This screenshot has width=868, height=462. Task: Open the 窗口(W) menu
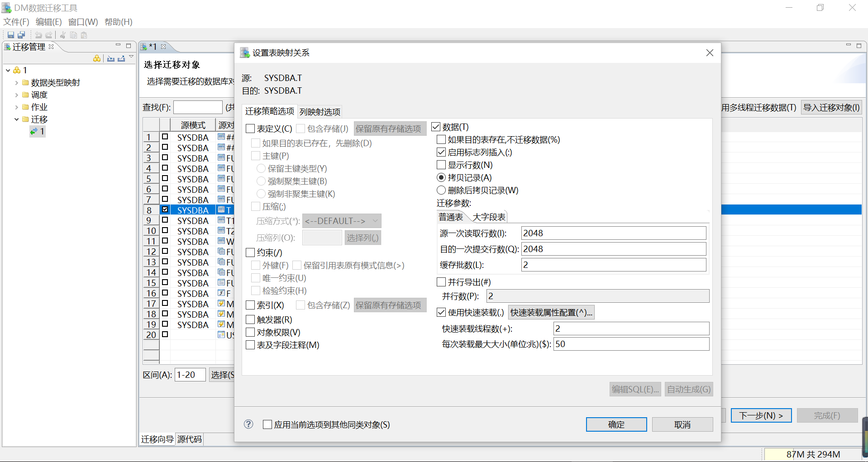83,22
